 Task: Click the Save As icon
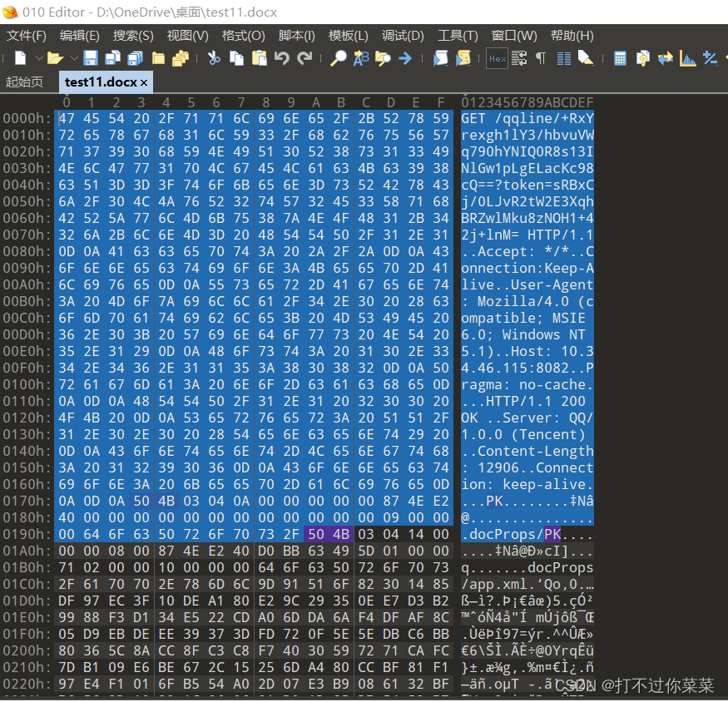112,58
